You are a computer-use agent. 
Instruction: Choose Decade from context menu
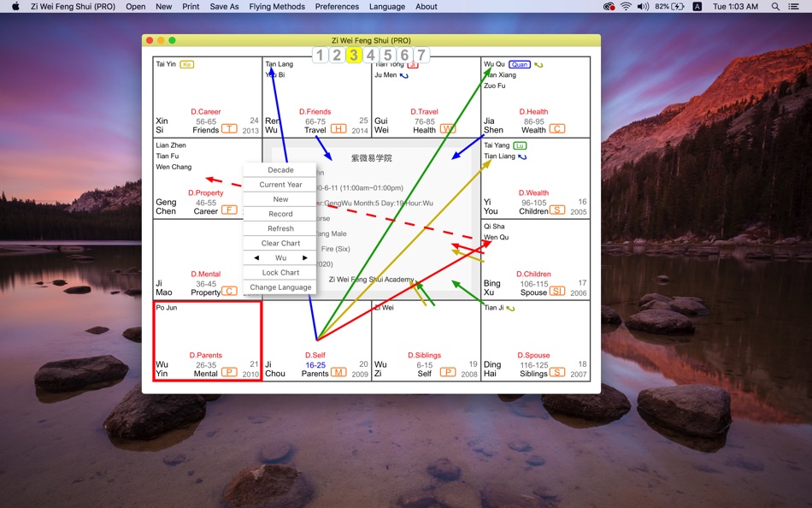pos(280,170)
